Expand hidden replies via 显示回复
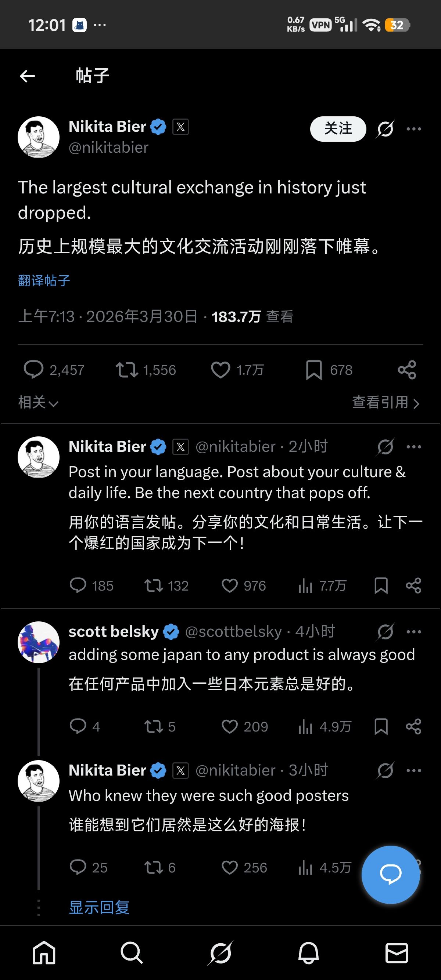 [99, 907]
